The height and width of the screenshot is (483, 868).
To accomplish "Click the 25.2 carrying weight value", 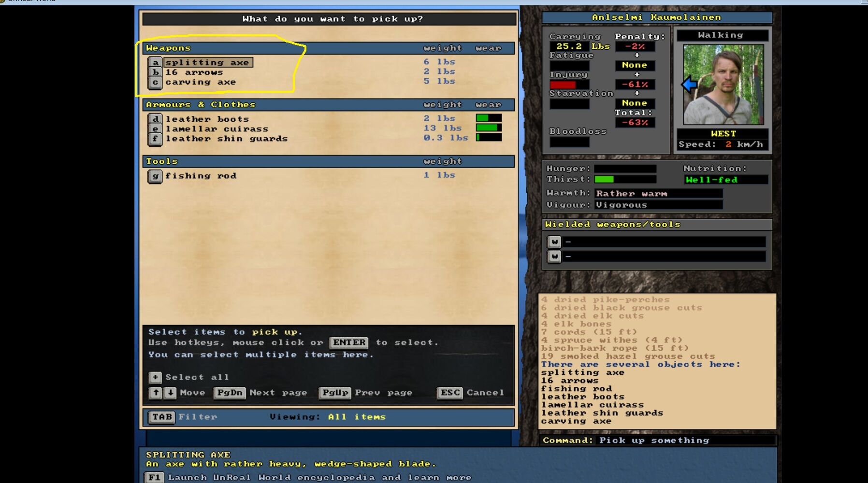I will pyautogui.click(x=569, y=46).
